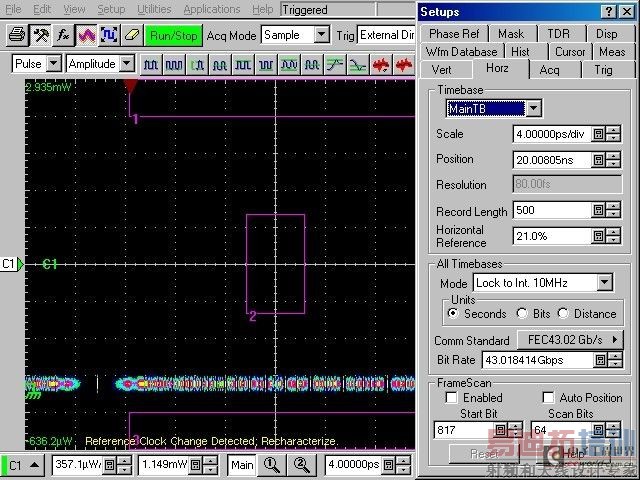Click the fx math function icon
The width and height of the screenshot is (640, 480).
[62, 35]
